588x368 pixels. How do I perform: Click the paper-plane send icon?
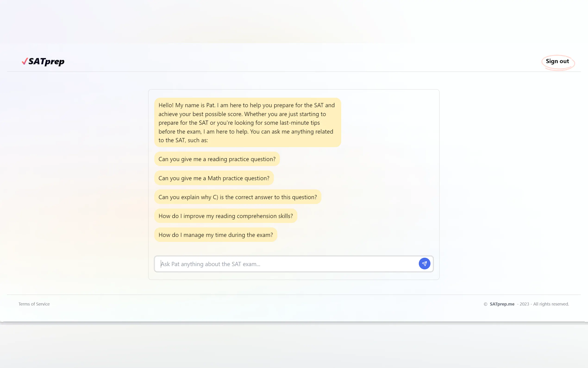(424, 263)
